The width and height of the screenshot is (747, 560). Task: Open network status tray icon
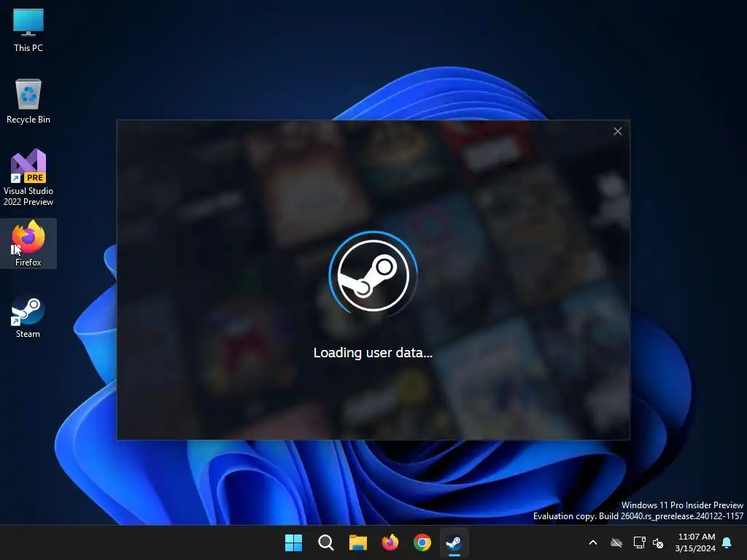click(639, 542)
